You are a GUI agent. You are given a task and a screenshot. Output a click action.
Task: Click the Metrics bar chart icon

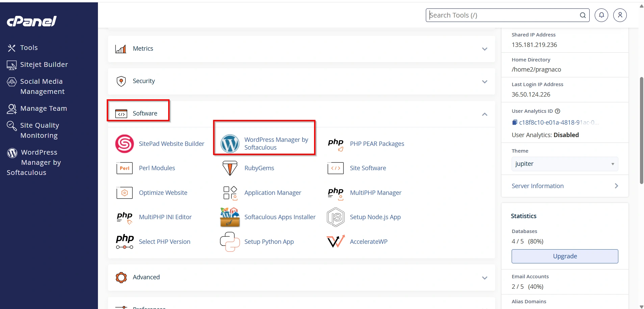(x=121, y=49)
